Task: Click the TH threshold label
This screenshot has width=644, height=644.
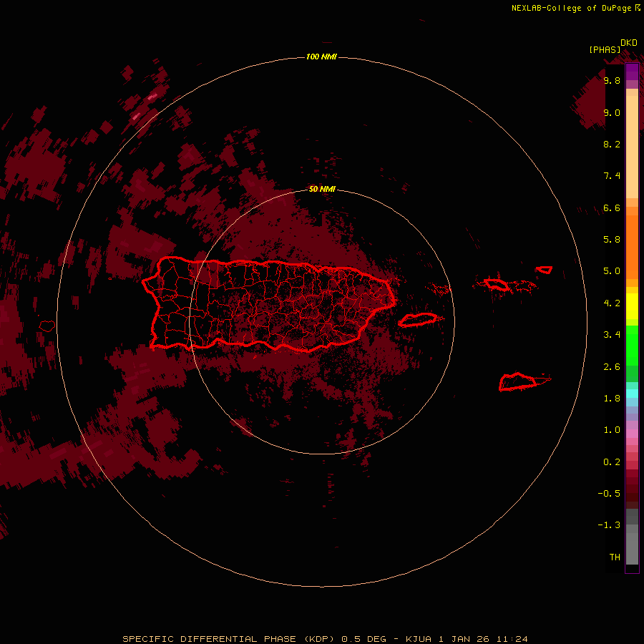Action: point(615,557)
